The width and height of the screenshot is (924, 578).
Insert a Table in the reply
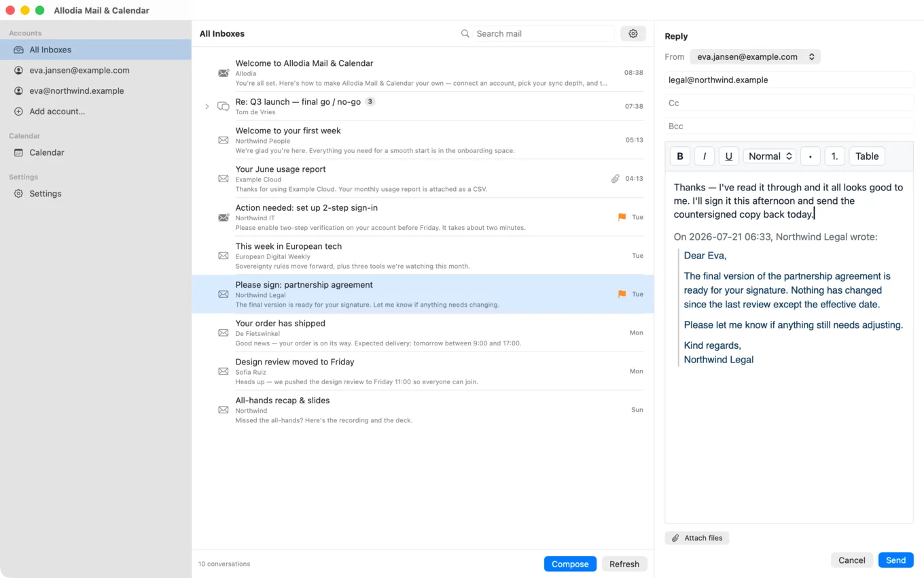(867, 156)
